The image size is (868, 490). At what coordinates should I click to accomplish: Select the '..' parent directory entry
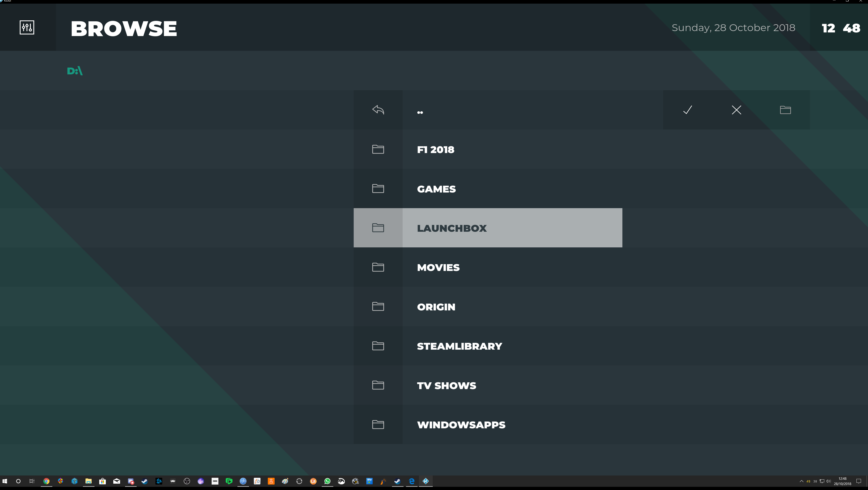(488, 110)
